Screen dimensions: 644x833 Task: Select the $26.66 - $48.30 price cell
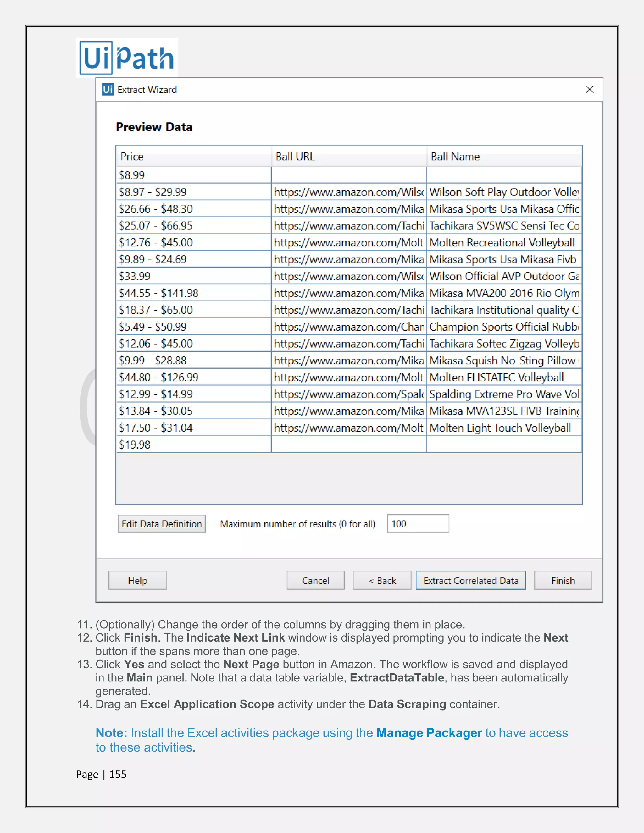194,209
